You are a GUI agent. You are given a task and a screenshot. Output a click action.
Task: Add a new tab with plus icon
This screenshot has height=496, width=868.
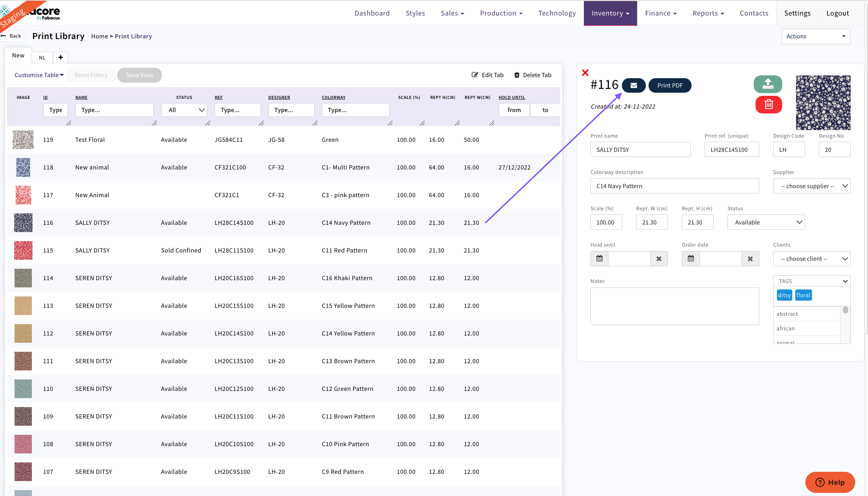coord(61,57)
